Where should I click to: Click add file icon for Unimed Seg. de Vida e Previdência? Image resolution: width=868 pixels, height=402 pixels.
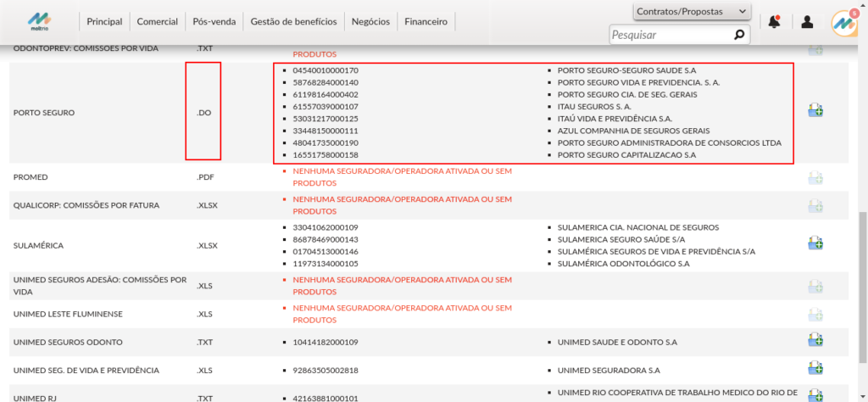(x=815, y=369)
